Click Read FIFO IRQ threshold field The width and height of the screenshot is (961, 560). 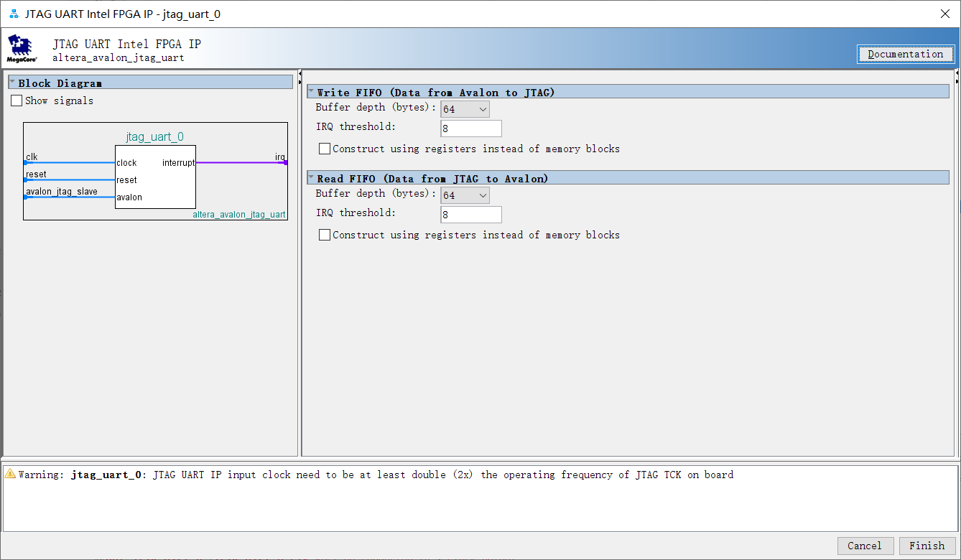471,215
